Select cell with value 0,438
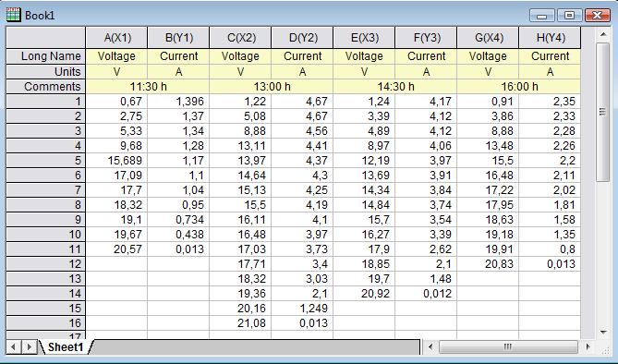This screenshot has height=364, width=618. (x=178, y=235)
